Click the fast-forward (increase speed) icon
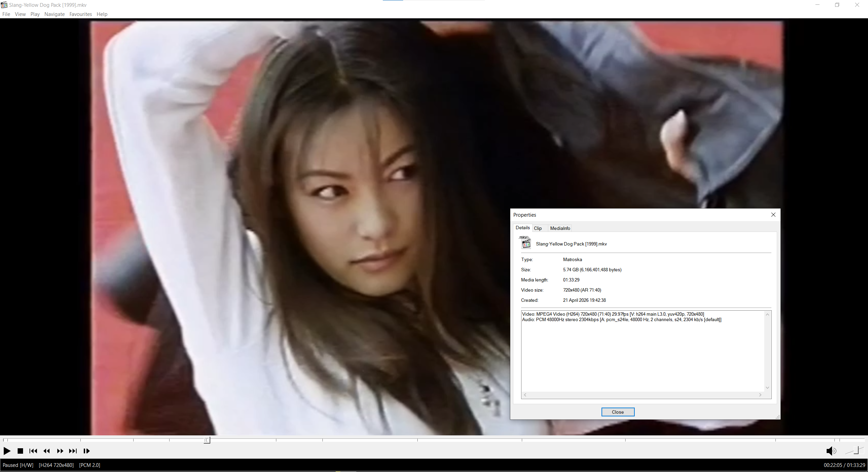868x472 pixels. tap(60, 451)
